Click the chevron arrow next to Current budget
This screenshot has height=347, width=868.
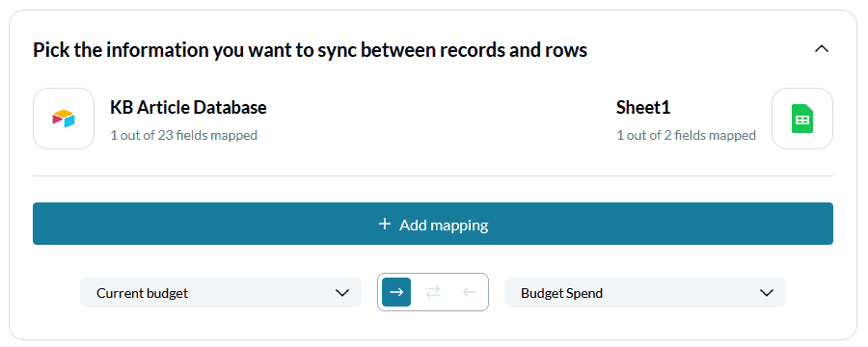pyautogui.click(x=342, y=293)
